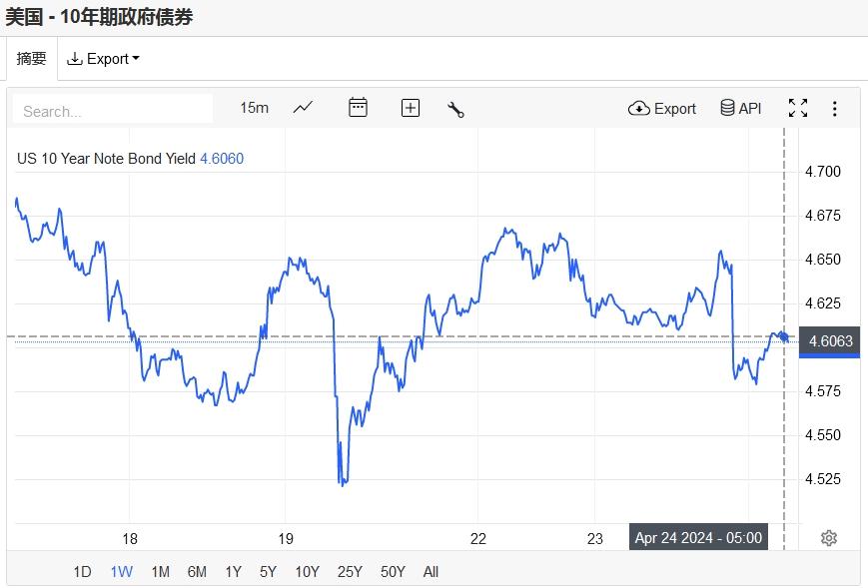Image resolution: width=868 pixels, height=588 pixels.
Task: Choose the 6M time range
Action: tap(197, 572)
